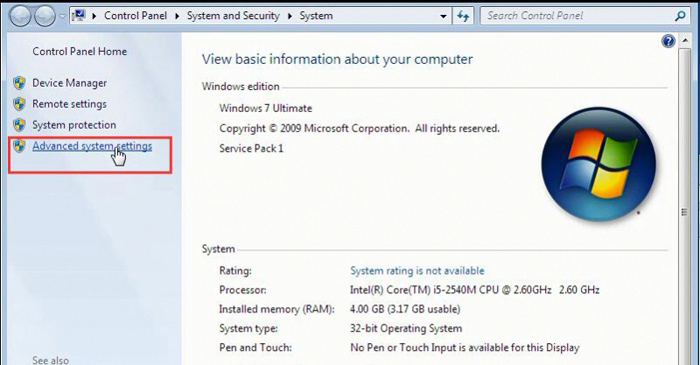700x365 pixels.
Task: Click the 'Service Pack 1' text
Action: (251, 149)
